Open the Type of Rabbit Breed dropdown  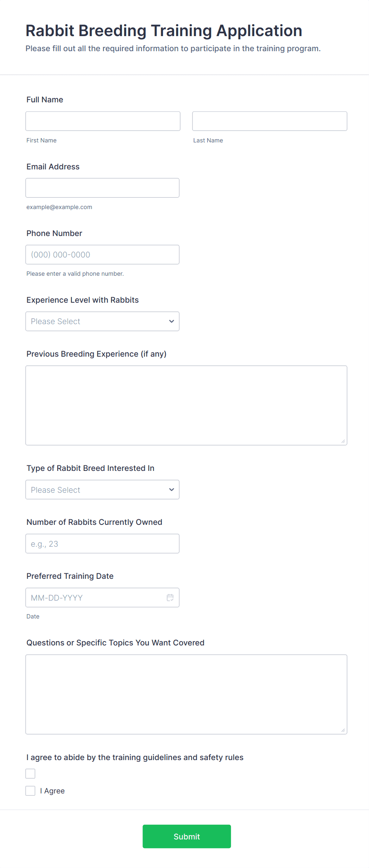(102, 490)
